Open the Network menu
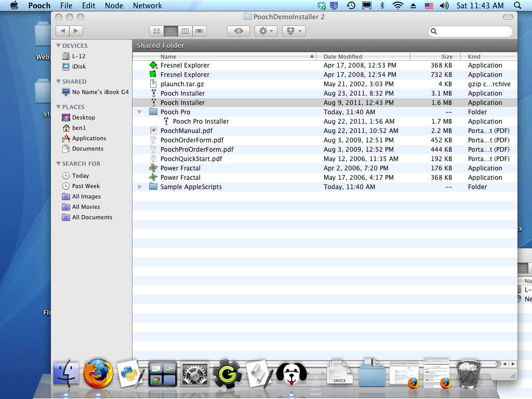The image size is (532, 399). (148, 5)
